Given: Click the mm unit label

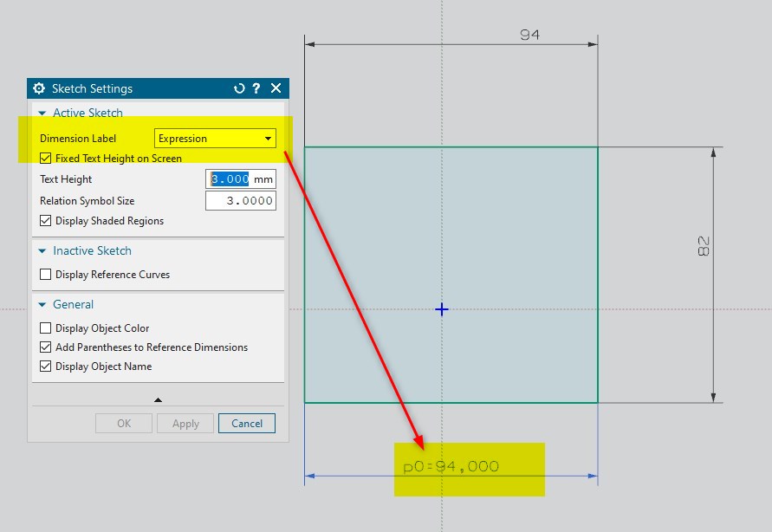Looking at the screenshot, I should pos(263,179).
